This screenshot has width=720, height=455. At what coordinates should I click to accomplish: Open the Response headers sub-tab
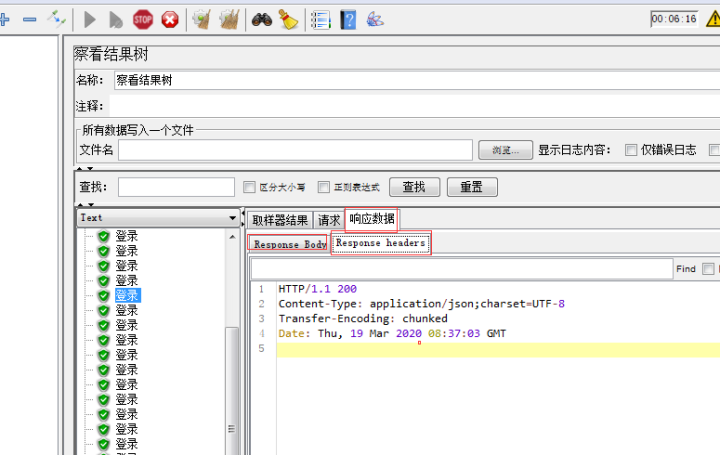pyautogui.click(x=381, y=243)
